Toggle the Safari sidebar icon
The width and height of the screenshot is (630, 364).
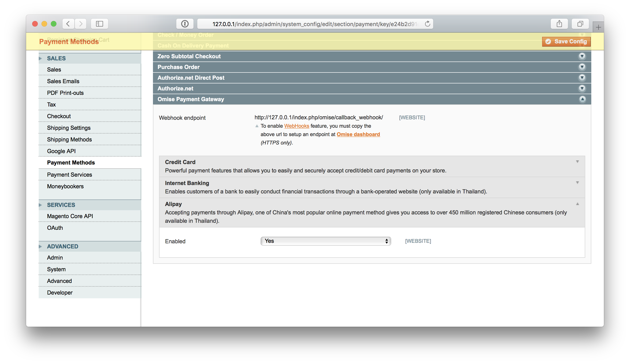(x=99, y=24)
